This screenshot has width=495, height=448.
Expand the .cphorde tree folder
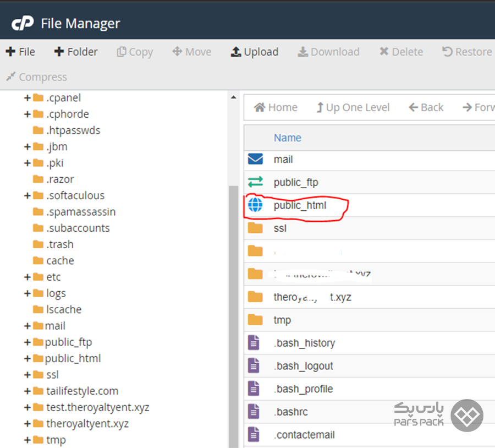tap(28, 114)
